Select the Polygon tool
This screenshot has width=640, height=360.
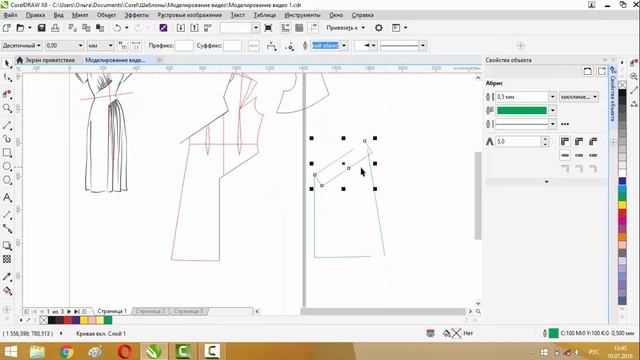[7, 180]
